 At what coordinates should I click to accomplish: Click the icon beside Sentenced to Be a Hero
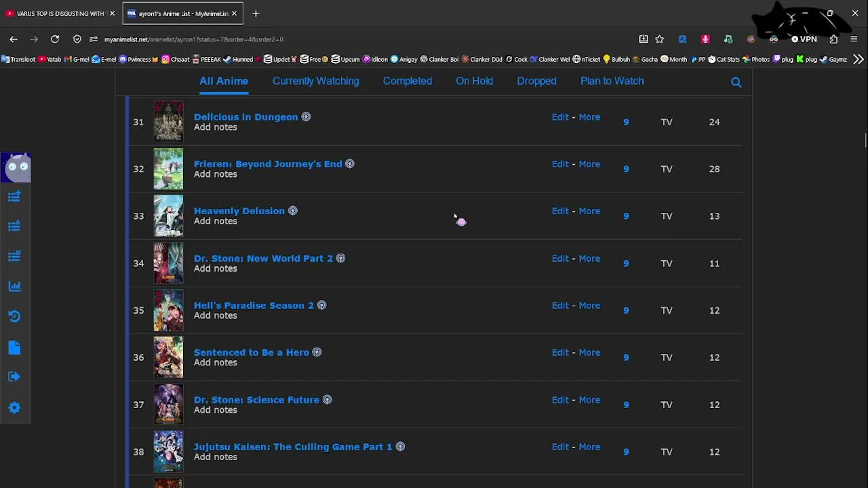tap(317, 352)
